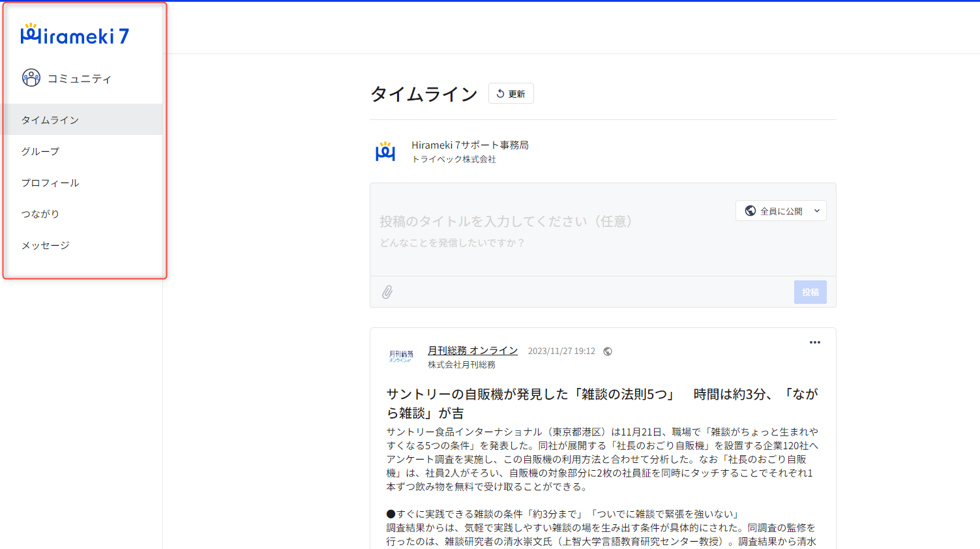Click the トライベック株式会社 company text
This screenshot has height=549, width=980.
click(x=454, y=159)
